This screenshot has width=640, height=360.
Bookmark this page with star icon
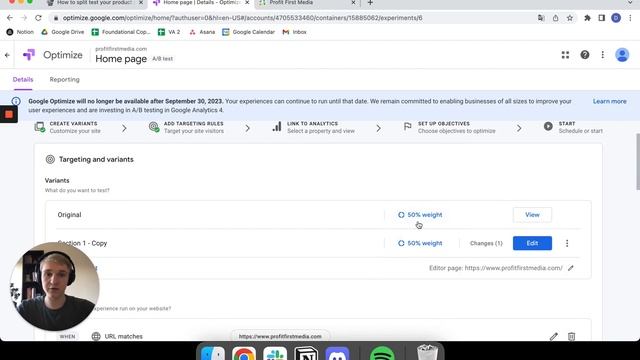(x=570, y=18)
